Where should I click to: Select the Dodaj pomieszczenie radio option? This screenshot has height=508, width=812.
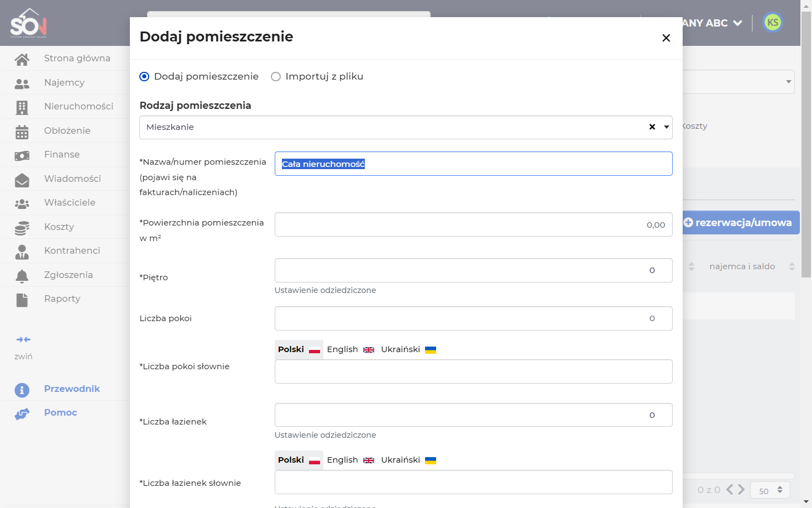(144, 77)
